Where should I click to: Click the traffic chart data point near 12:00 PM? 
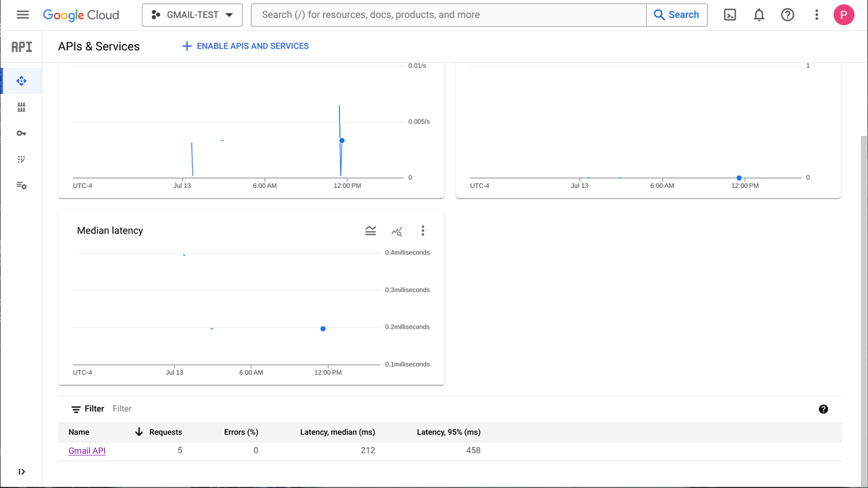point(341,140)
